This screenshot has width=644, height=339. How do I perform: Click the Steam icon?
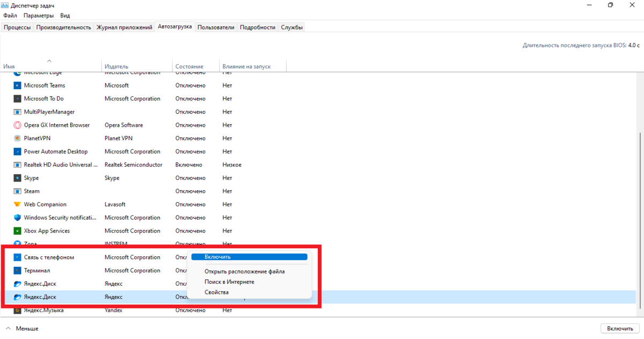(x=17, y=191)
